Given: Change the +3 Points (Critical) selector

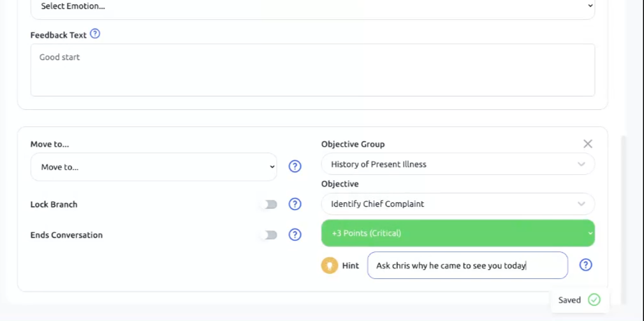Looking at the screenshot, I should pos(458,233).
